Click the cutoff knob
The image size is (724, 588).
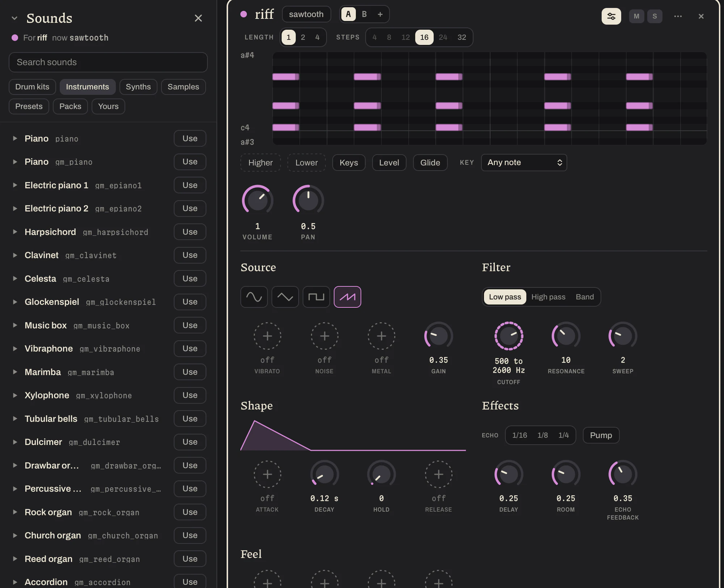tap(509, 336)
